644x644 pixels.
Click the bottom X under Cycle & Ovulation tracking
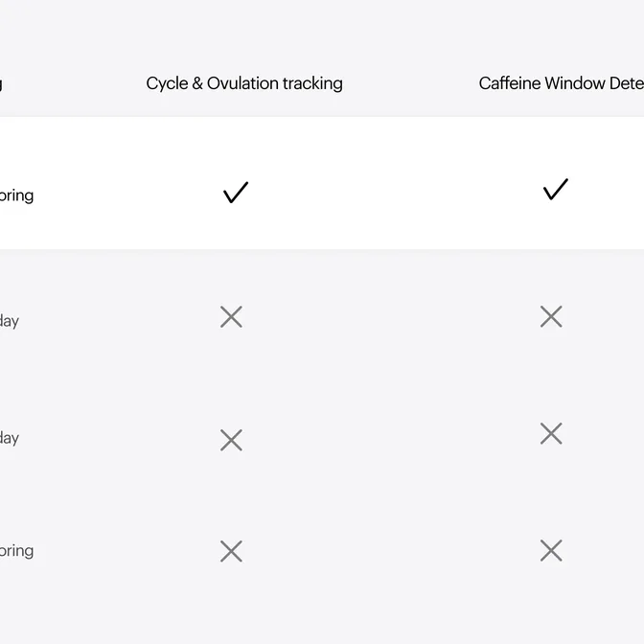pos(231,551)
